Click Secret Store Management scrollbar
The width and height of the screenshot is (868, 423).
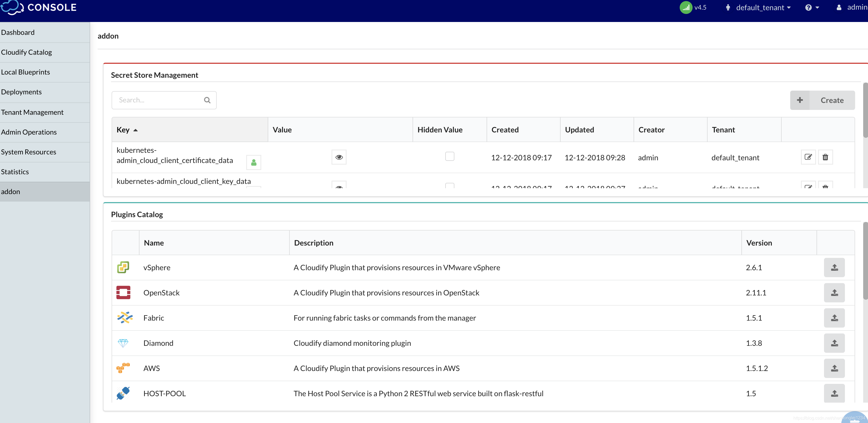pos(865,110)
